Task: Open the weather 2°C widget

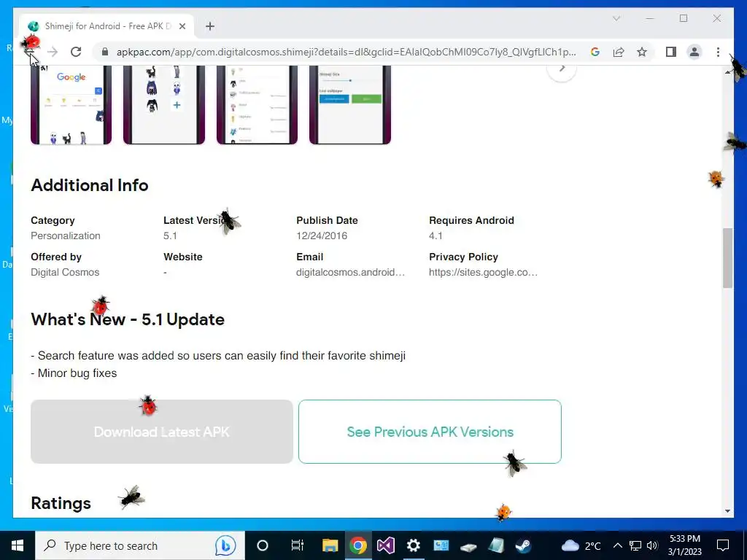Action: [581, 545]
